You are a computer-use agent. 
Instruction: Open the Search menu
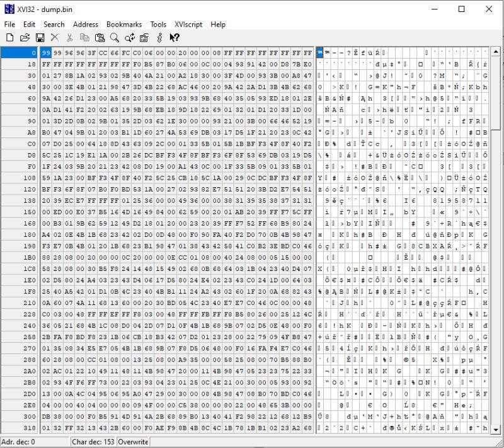click(x=54, y=25)
